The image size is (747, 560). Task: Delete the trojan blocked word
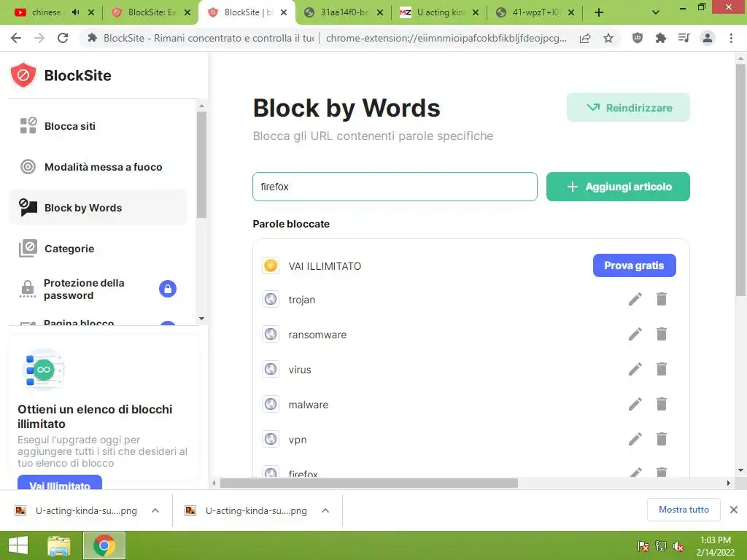coord(661,299)
